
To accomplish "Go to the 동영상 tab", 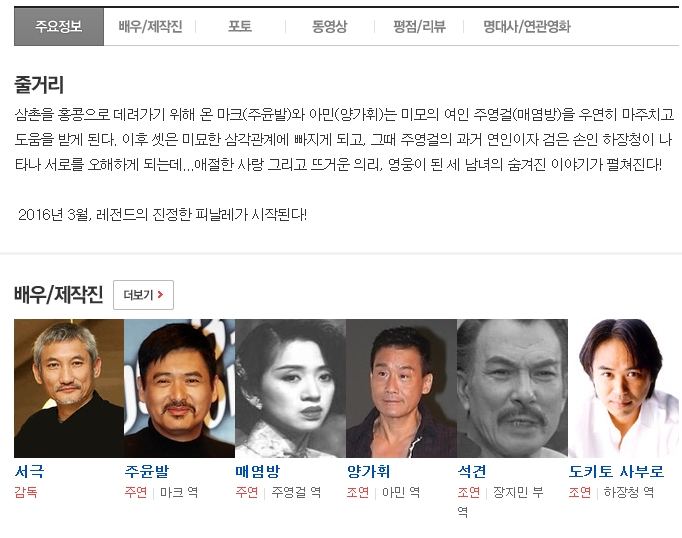I will point(330,27).
